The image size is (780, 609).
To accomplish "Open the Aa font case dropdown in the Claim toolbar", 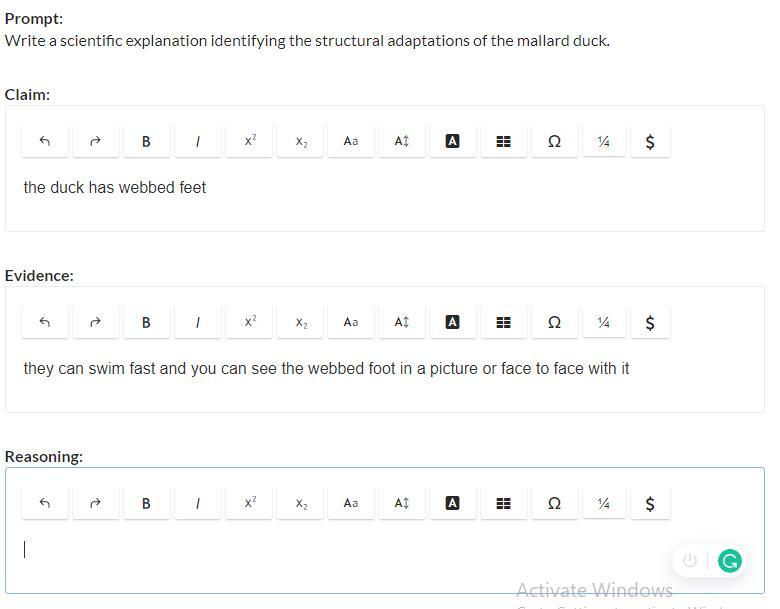I will coord(350,141).
